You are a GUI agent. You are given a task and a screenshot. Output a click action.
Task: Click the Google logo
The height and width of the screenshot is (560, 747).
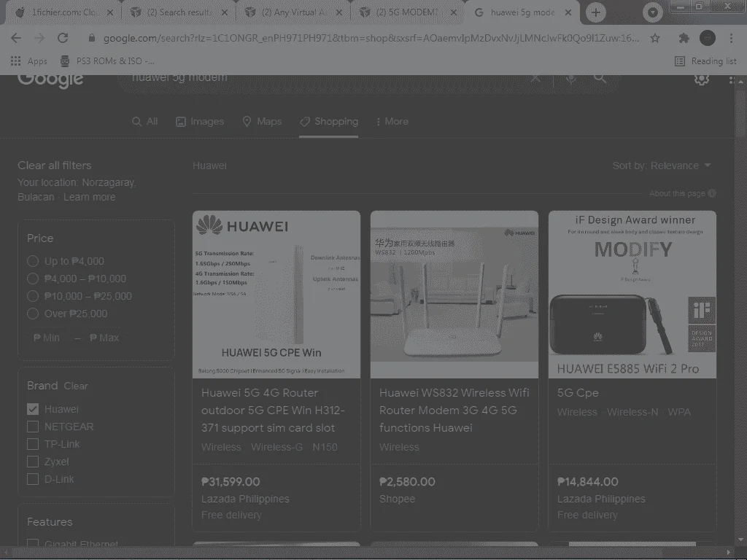[x=50, y=80]
